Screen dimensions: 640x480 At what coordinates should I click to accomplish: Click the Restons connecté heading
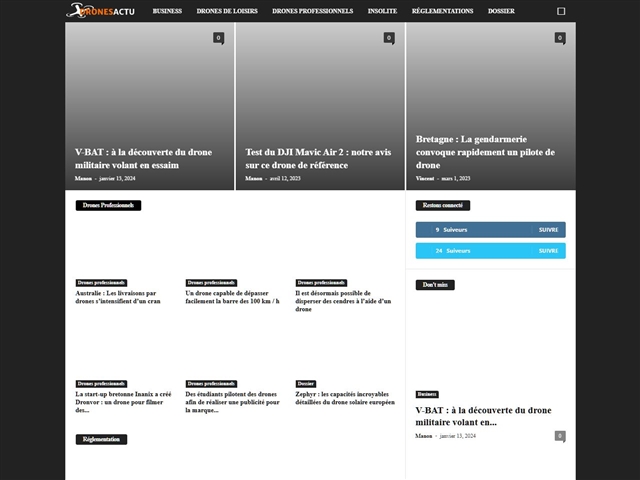pyautogui.click(x=443, y=205)
